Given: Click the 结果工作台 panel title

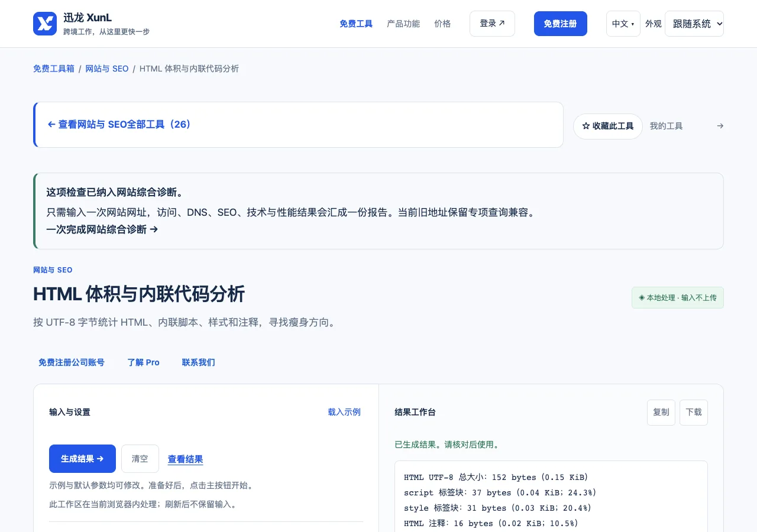Looking at the screenshot, I should [x=415, y=413].
